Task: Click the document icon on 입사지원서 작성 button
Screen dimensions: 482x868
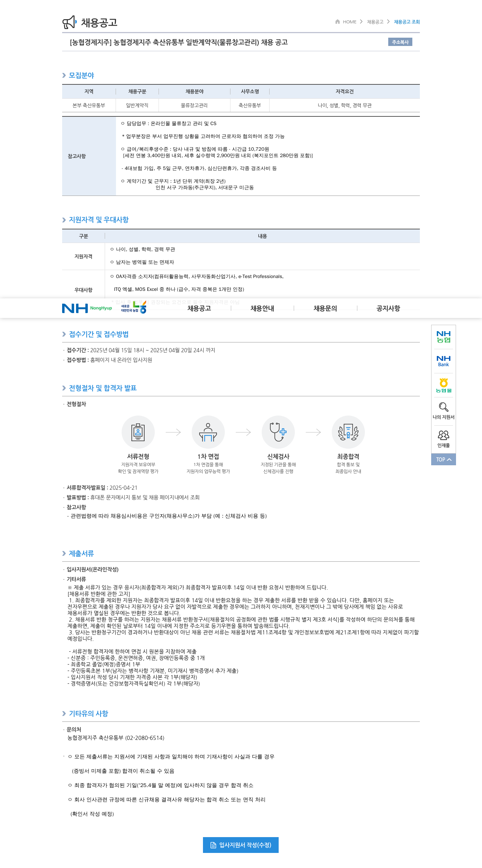Action: pos(213,845)
